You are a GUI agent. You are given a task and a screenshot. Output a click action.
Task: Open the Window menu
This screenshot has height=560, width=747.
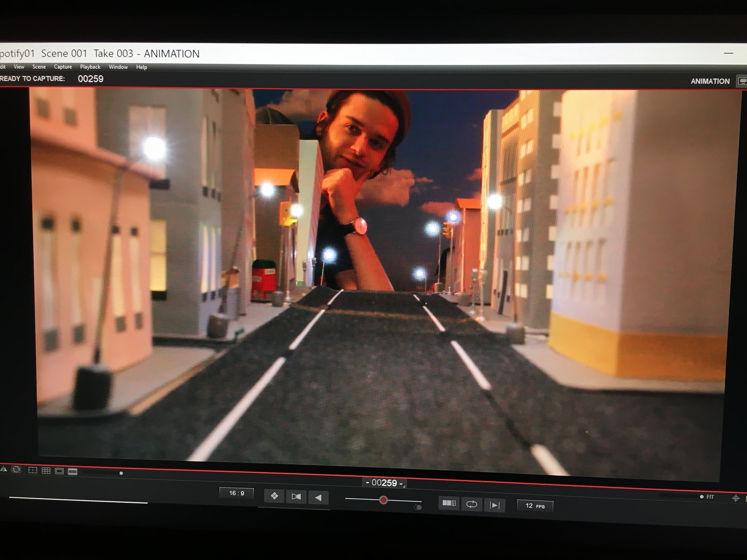click(x=118, y=67)
